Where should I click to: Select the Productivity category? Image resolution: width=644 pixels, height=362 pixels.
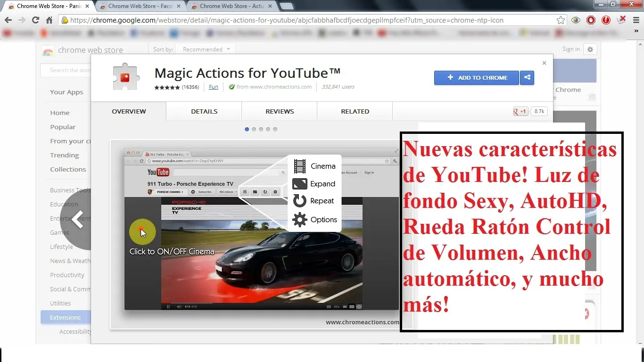(67, 275)
